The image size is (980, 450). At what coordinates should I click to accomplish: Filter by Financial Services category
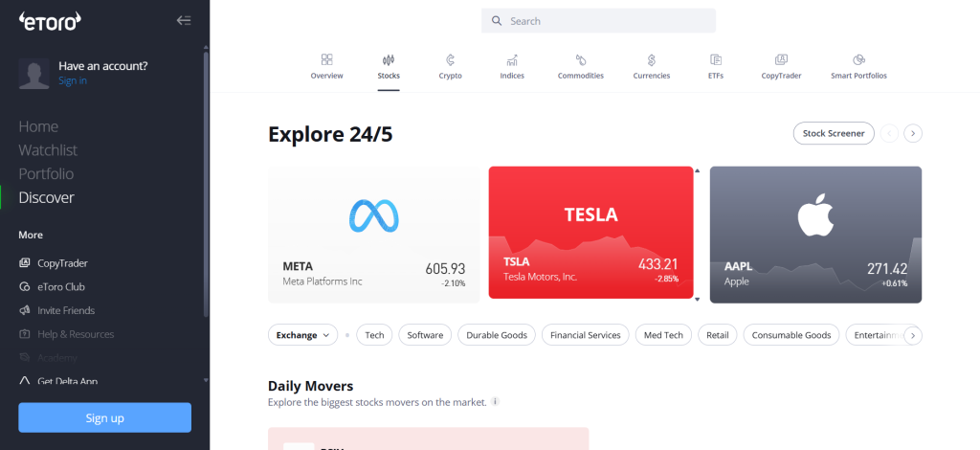pyautogui.click(x=586, y=335)
